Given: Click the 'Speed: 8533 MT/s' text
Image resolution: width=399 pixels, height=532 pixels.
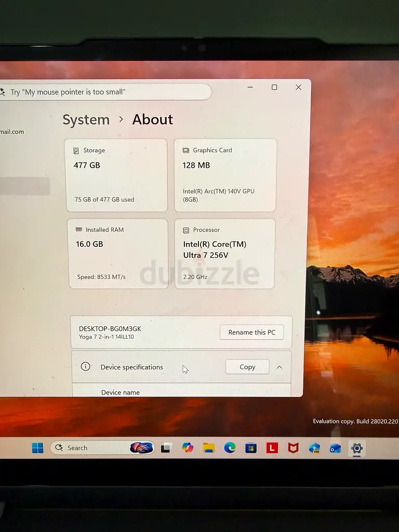Looking at the screenshot, I should pos(101,277).
